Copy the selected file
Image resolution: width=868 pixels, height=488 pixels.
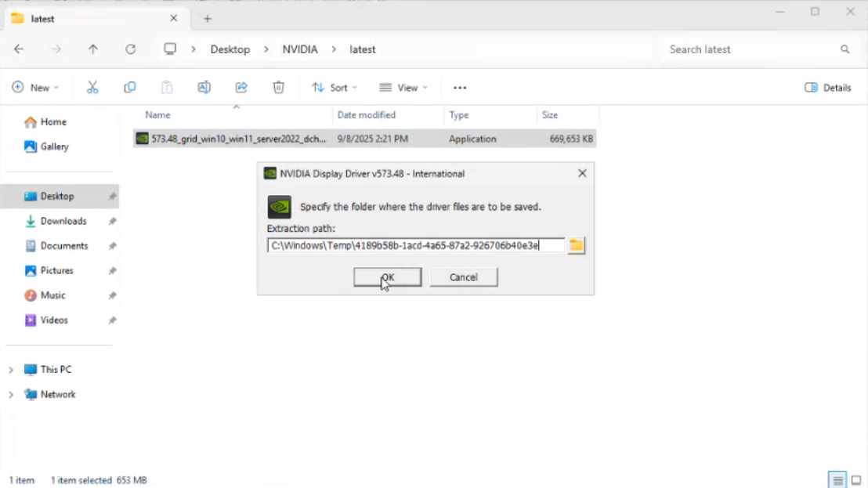(x=129, y=88)
